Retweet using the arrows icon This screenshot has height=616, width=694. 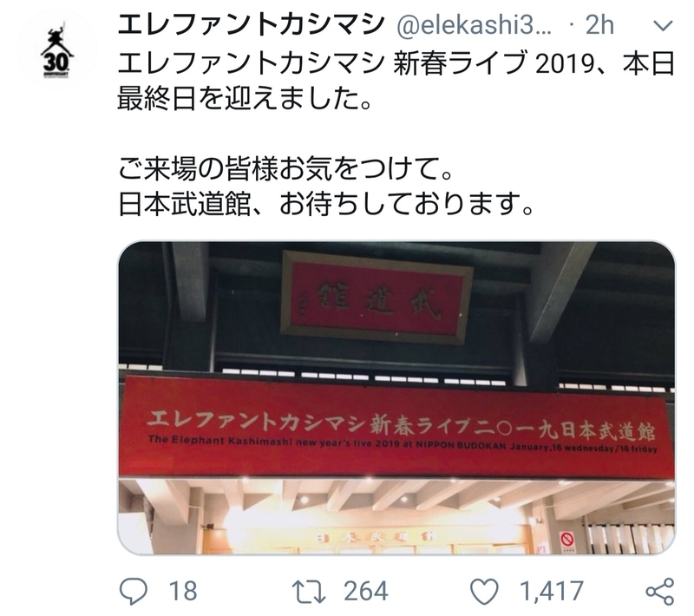tap(309, 592)
